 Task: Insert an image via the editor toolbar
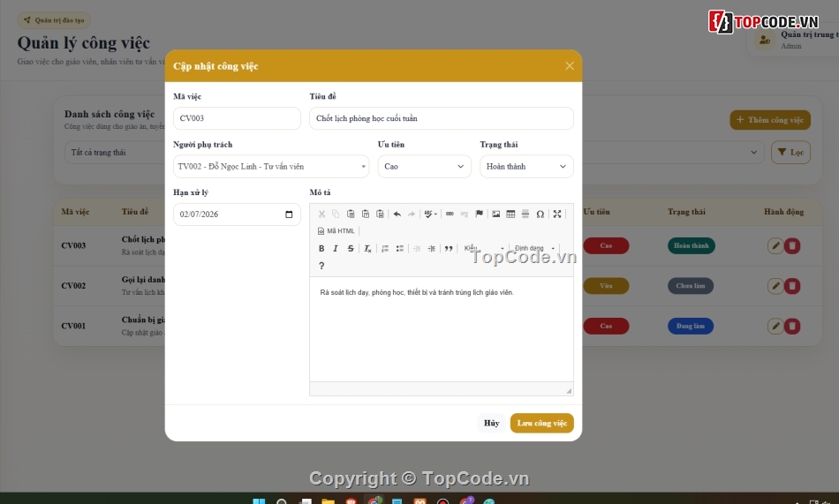pyautogui.click(x=496, y=214)
